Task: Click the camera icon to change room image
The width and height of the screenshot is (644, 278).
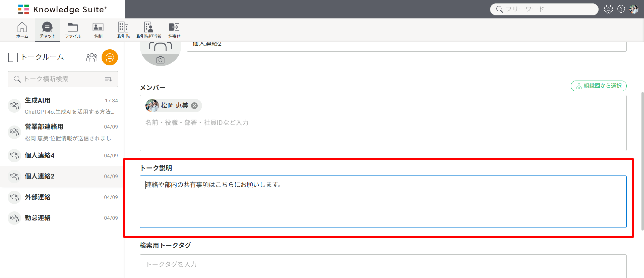Action: click(x=160, y=60)
